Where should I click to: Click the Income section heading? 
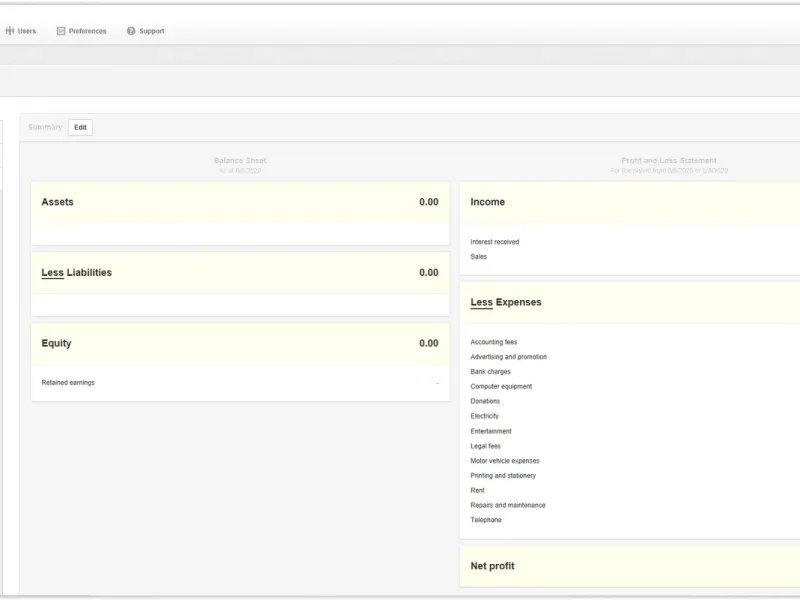click(487, 202)
